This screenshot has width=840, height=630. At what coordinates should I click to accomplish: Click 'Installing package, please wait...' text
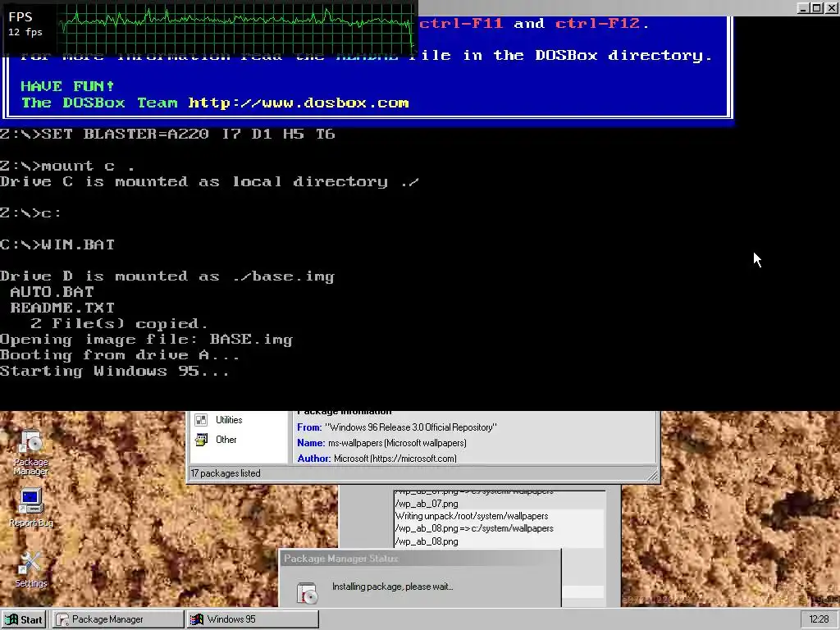[x=393, y=587]
